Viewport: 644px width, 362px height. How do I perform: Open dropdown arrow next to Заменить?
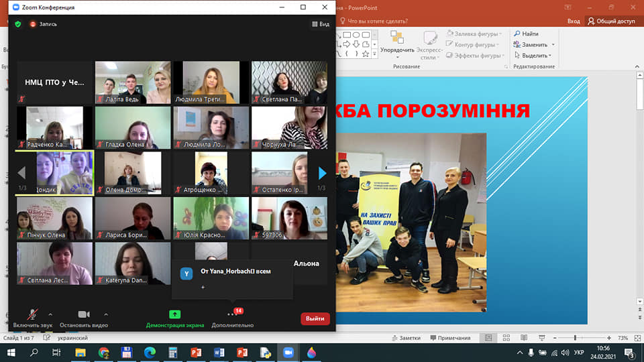click(553, 44)
